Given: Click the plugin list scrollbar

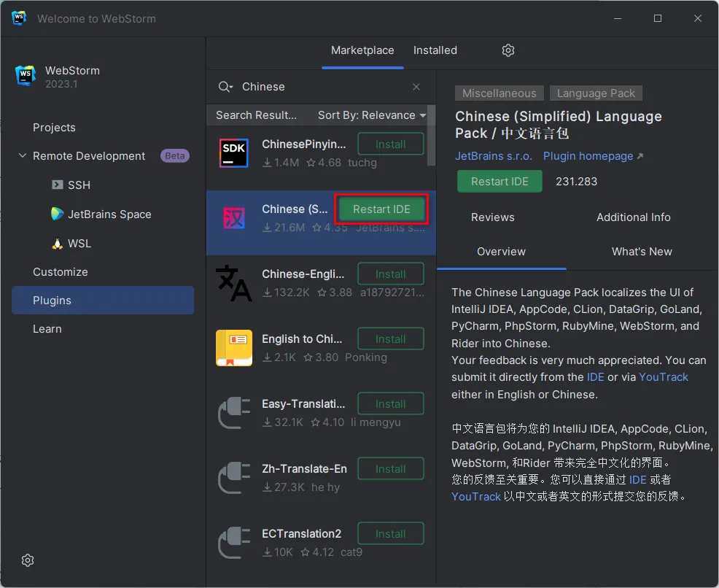Looking at the screenshot, I should 431,135.
